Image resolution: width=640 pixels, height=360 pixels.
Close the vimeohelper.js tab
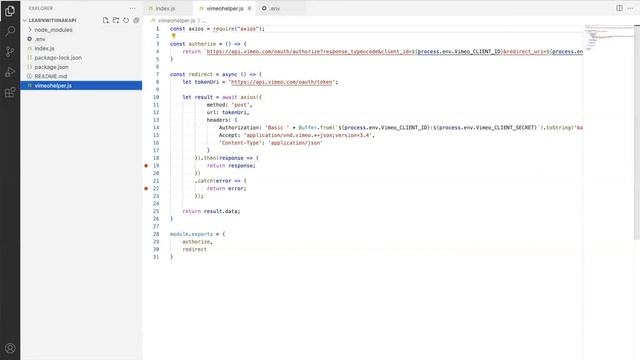tap(249, 8)
